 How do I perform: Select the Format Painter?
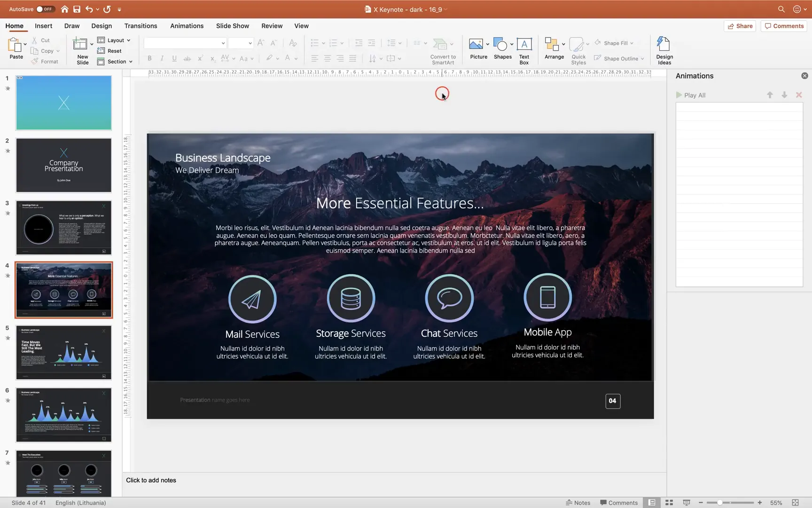[x=46, y=61]
